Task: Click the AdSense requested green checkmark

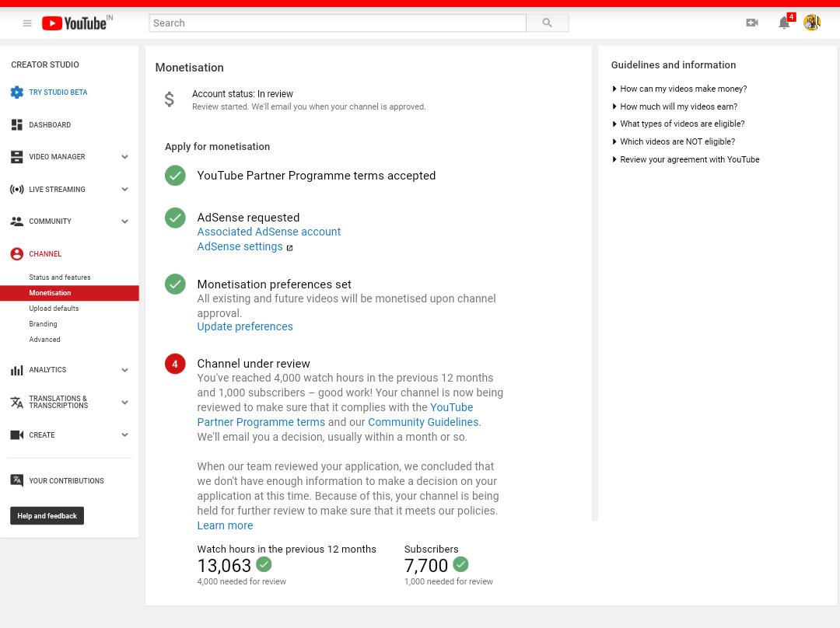Action: pos(175,218)
